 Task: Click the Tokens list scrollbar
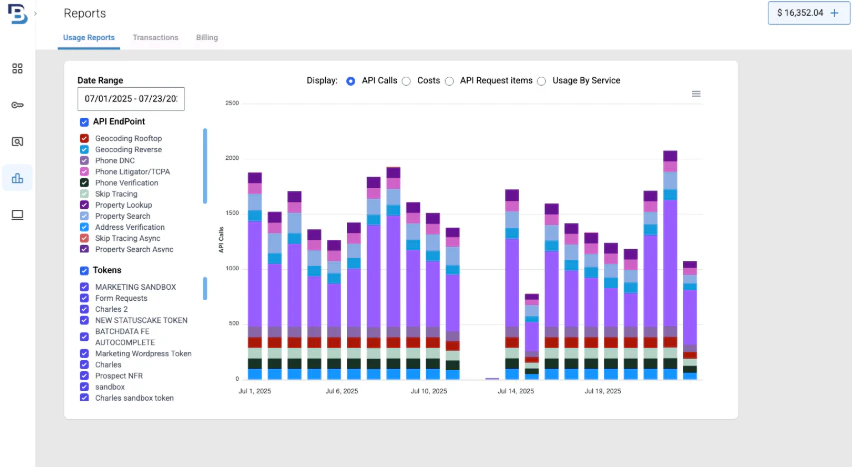tap(205, 289)
